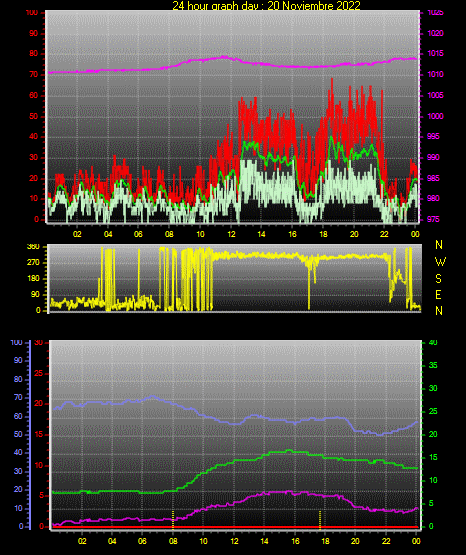Screen dimensions: 466x555
Task: Click the 1015 pressure axis label
Action: 435,53
